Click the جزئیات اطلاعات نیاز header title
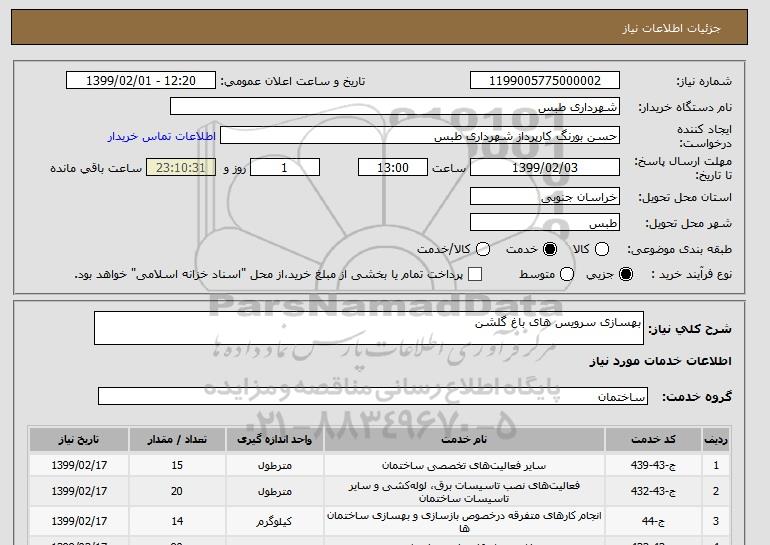The height and width of the screenshot is (545, 770). point(671,28)
